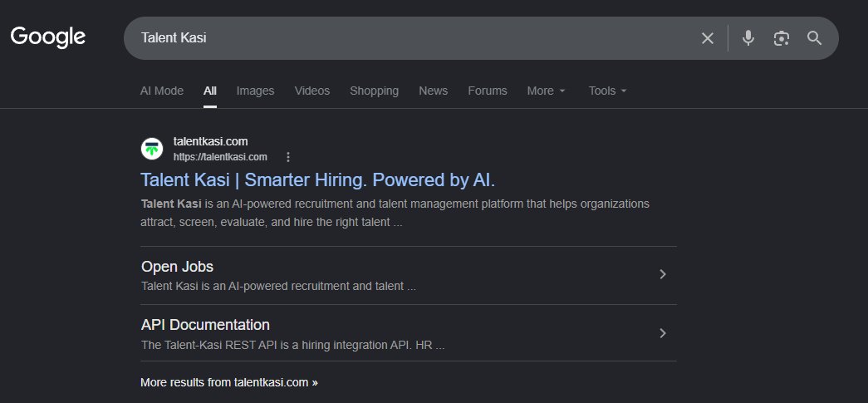Screen dimensions: 868x403
Task: Open the API Documentation sitelink
Action: click(205, 324)
